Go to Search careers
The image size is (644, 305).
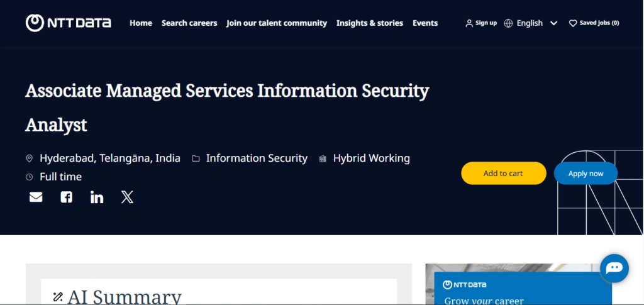pos(189,23)
